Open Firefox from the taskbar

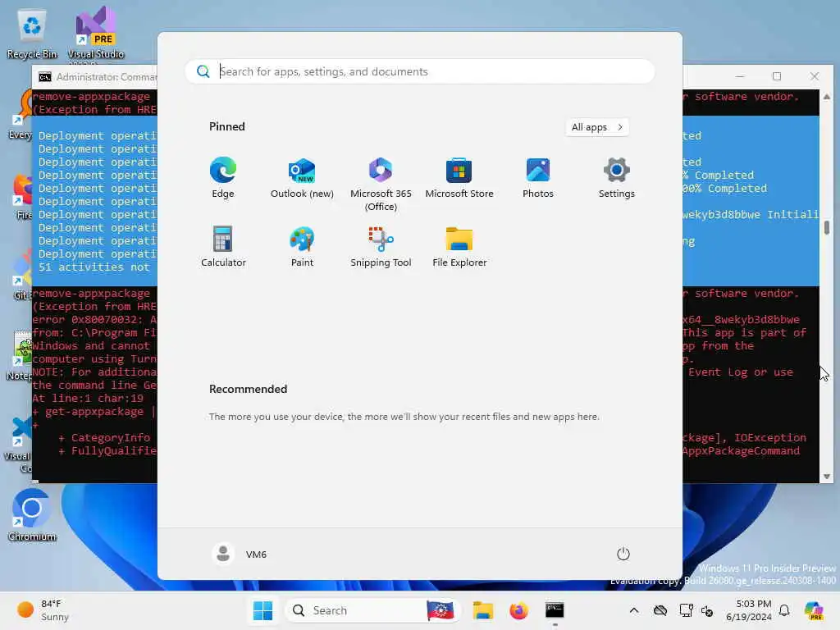pyautogui.click(x=518, y=610)
